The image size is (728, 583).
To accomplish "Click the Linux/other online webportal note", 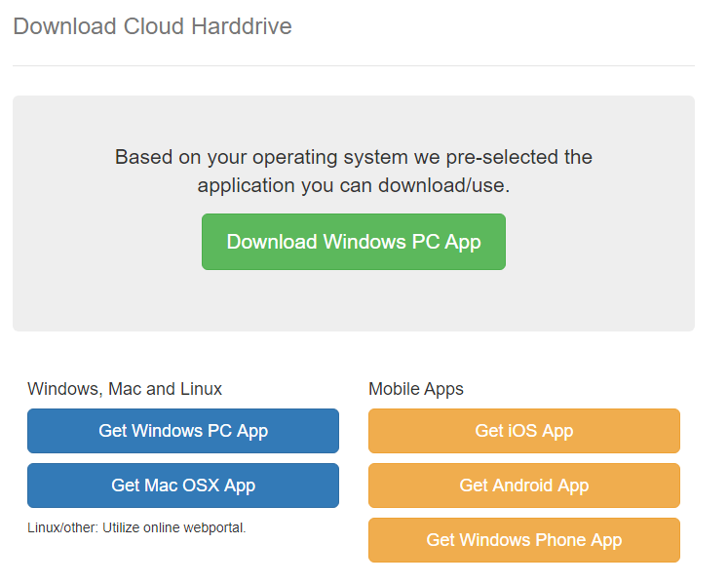I will pos(136,528).
